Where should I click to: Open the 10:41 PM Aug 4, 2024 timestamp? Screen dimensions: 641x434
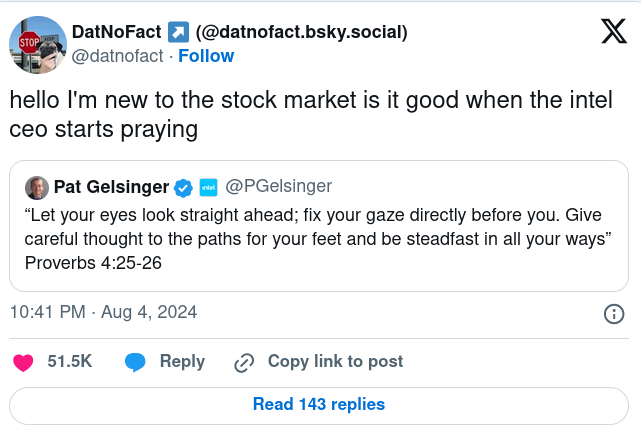pos(103,312)
